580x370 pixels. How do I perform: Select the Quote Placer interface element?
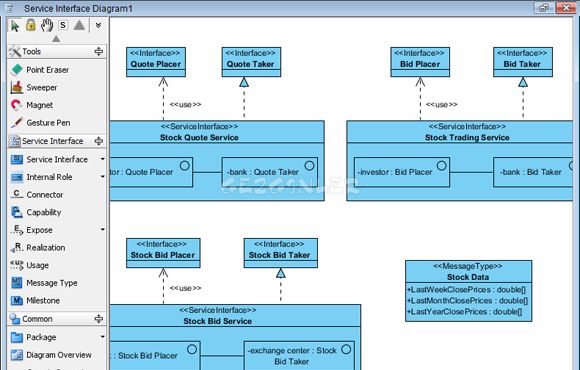(x=156, y=62)
